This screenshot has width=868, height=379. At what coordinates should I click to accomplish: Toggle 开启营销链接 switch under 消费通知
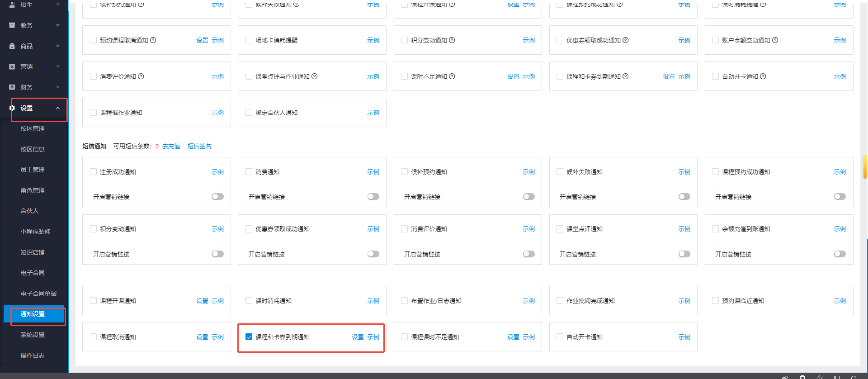tap(373, 197)
